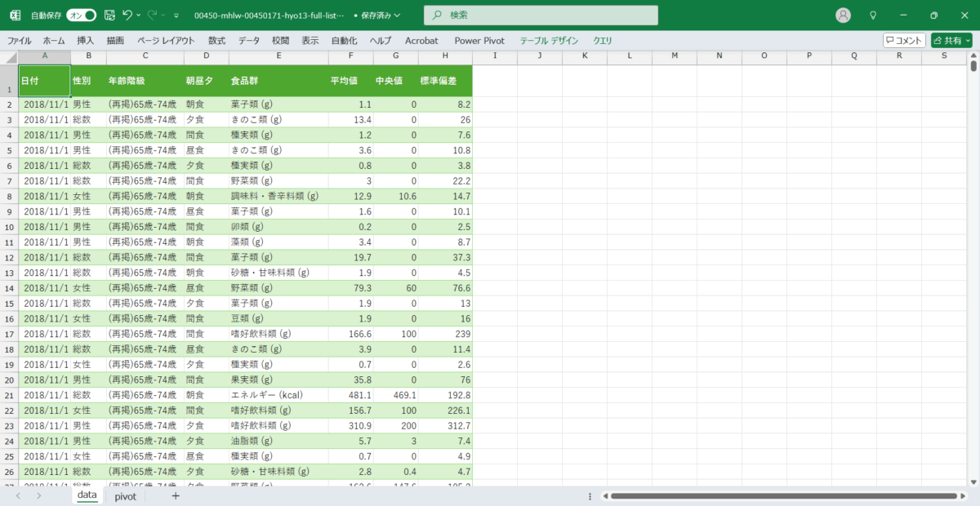Click the 検索 search box
Image resolution: width=980 pixels, height=506 pixels.
[541, 16]
